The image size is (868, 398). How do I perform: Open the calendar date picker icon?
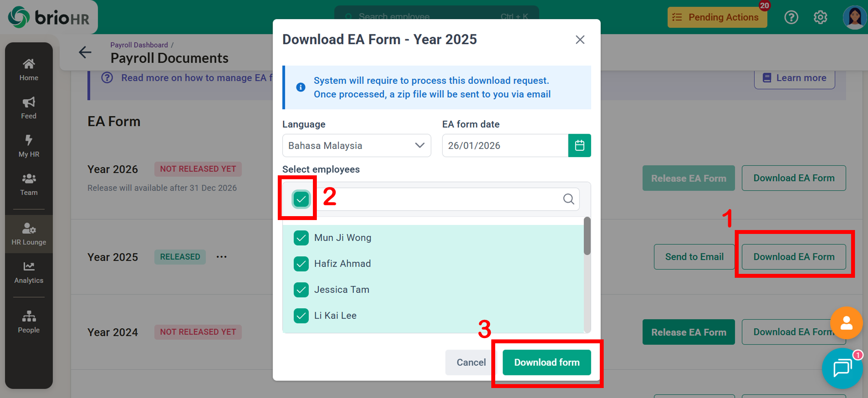click(579, 145)
